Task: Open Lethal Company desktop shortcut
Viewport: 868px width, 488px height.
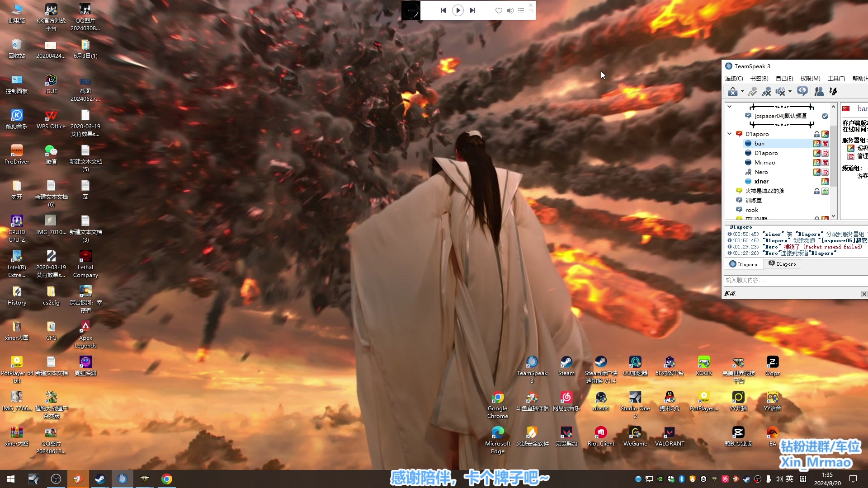Action: pos(85,264)
